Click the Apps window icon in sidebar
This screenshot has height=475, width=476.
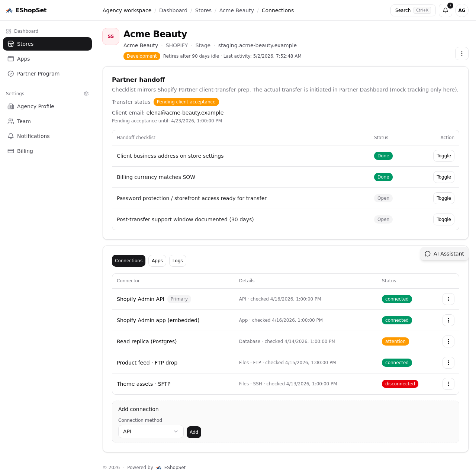[x=11, y=59]
